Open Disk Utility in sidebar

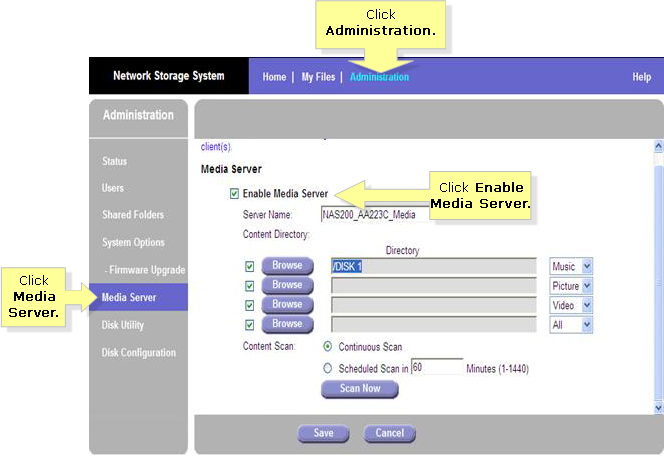tap(123, 325)
